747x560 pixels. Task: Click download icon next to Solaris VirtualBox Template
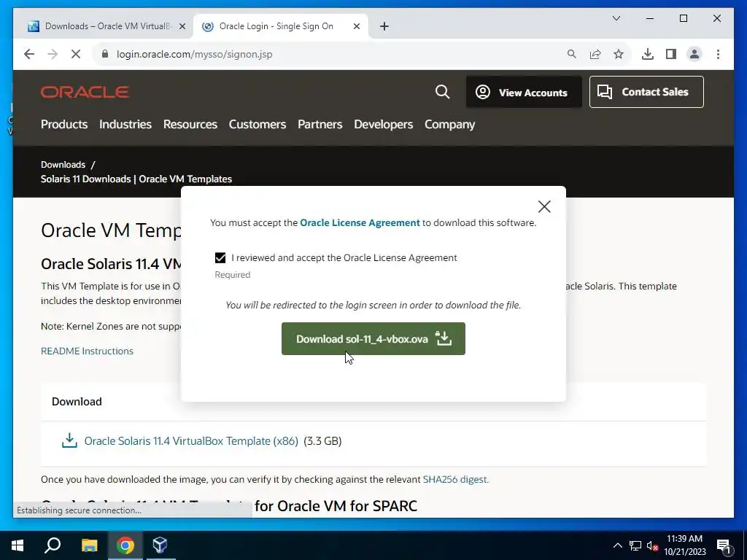pos(69,440)
